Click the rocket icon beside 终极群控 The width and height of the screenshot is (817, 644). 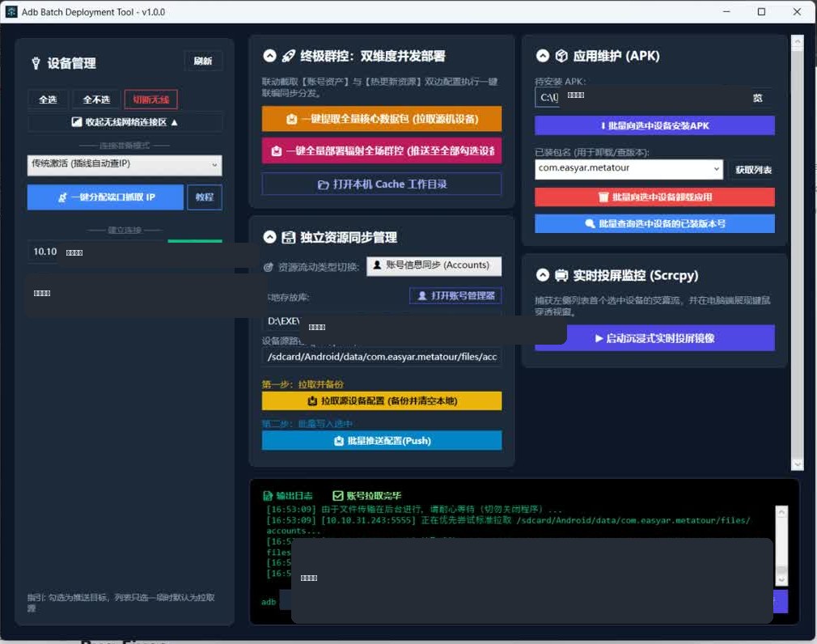pos(289,56)
